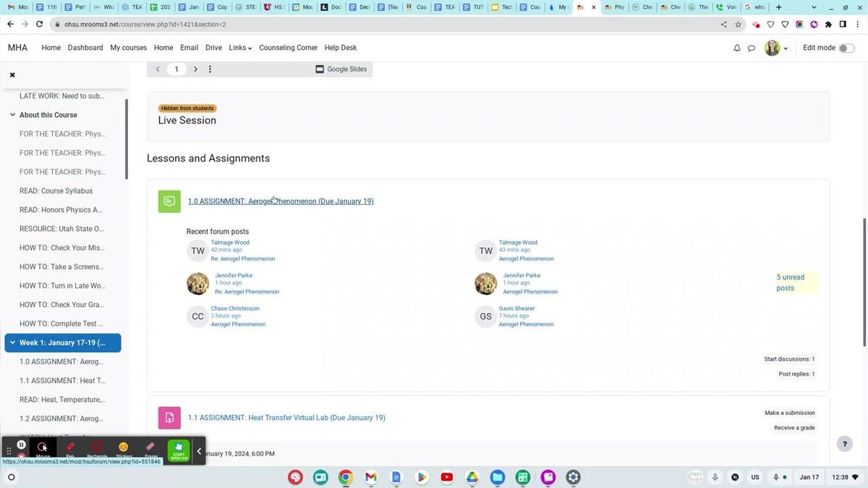Screen dimensions: 868x488
Task: Close the course index drawer
Action: pos(12,75)
